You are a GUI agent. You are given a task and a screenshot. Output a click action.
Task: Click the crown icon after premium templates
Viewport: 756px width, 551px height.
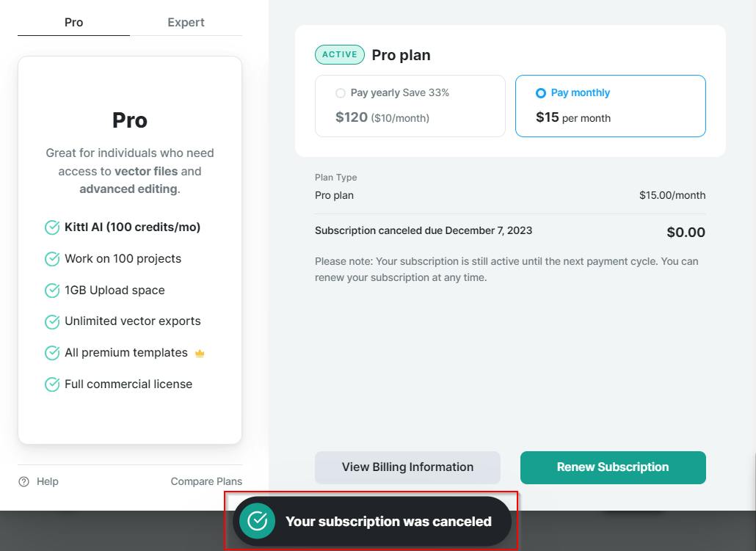tap(200, 354)
